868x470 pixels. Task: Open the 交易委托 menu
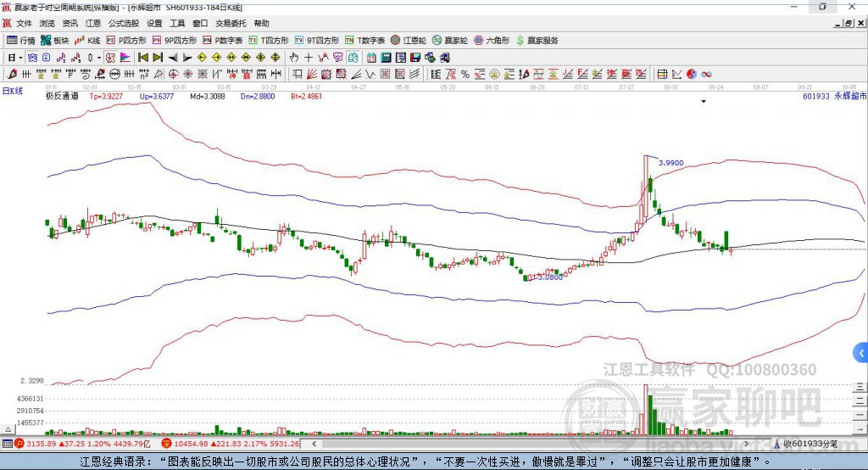(231, 23)
